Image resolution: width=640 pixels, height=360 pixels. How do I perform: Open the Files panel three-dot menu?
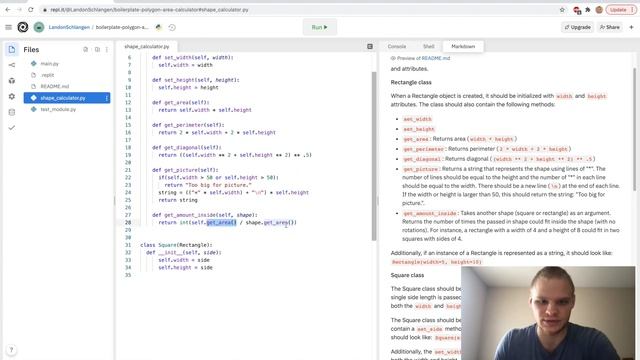click(x=107, y=49)
